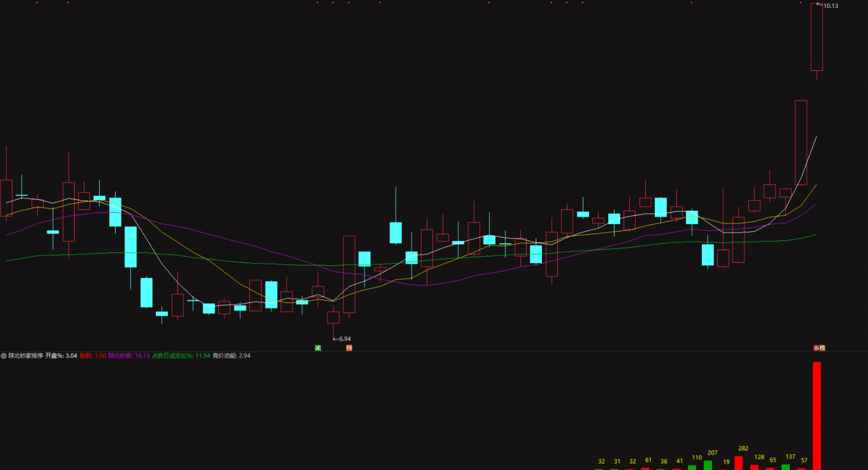Click the green volume bar labeled 110
This screenshot has height=470, width=868.
pos(692,467)
